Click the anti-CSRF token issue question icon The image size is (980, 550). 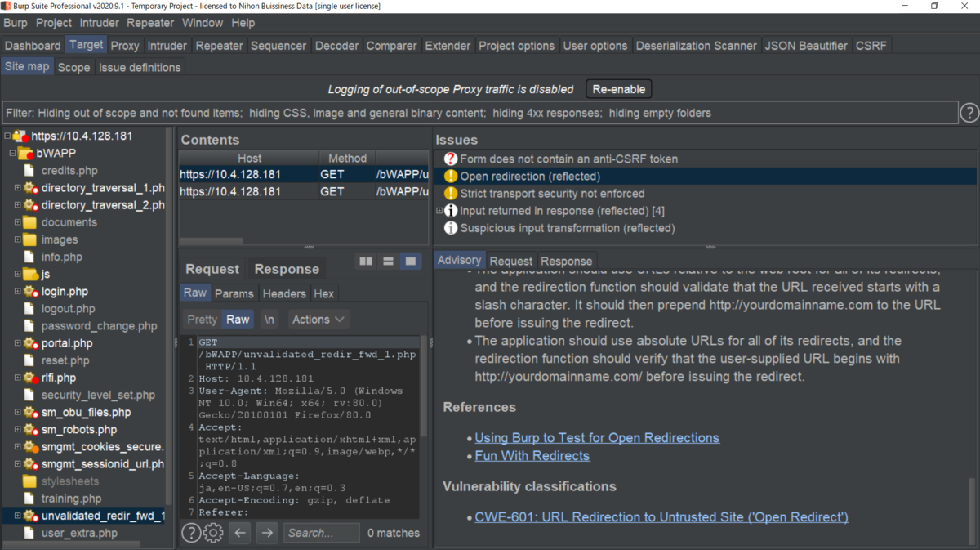(x=451, y=159)
